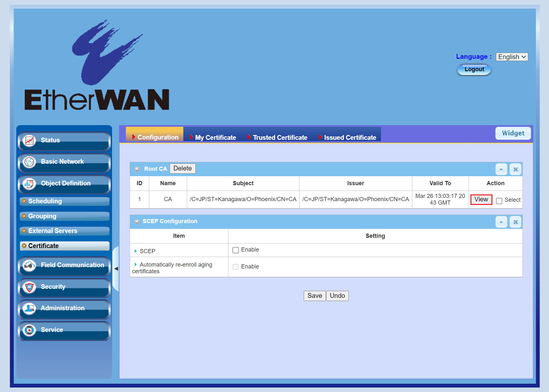This screenshot has width=549, height=392.
Task: Open the Object Definition menu
Action: pos(64,184)
